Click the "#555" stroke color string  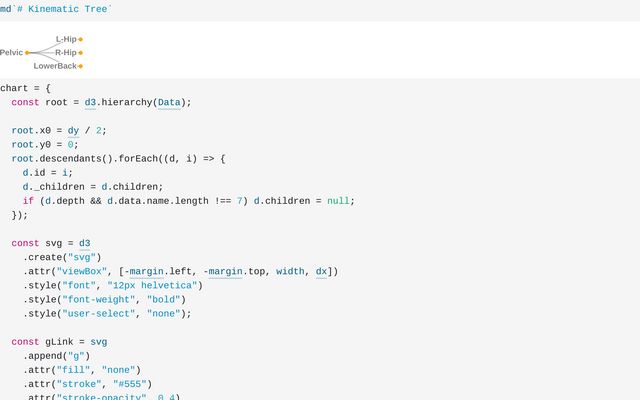pos(130,383)
